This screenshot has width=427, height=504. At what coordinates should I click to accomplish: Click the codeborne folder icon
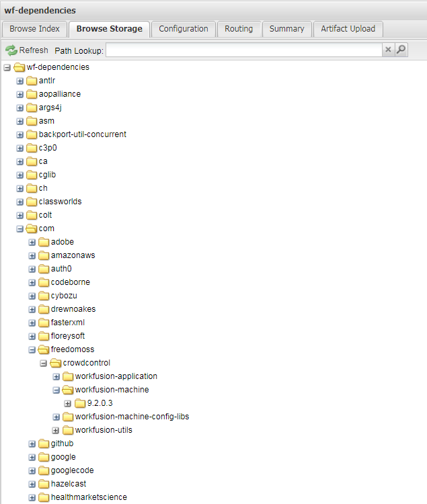44,282
